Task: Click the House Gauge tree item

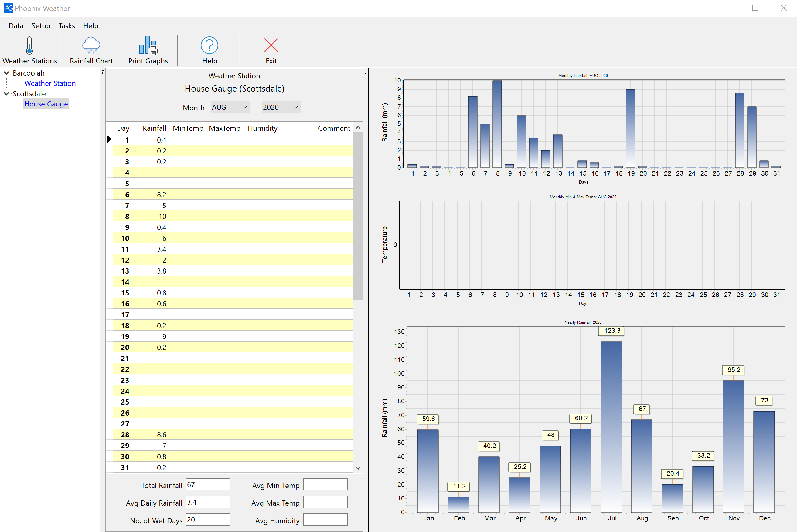Action: pyautogui.click(x=46, y=104)
